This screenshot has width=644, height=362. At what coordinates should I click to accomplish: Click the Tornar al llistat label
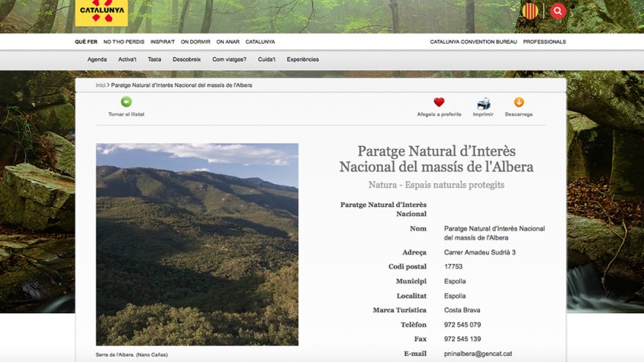point(126,115)
